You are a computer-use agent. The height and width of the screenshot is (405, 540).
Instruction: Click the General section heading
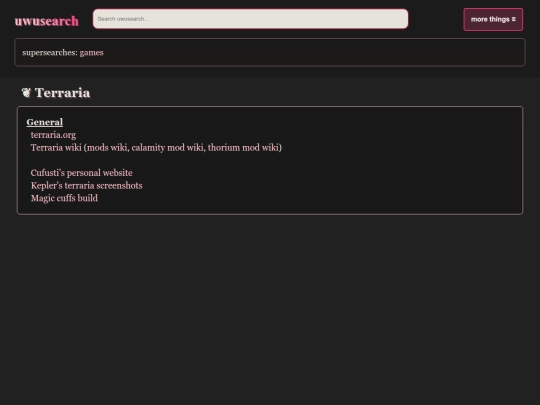click(x=45, y=122)
